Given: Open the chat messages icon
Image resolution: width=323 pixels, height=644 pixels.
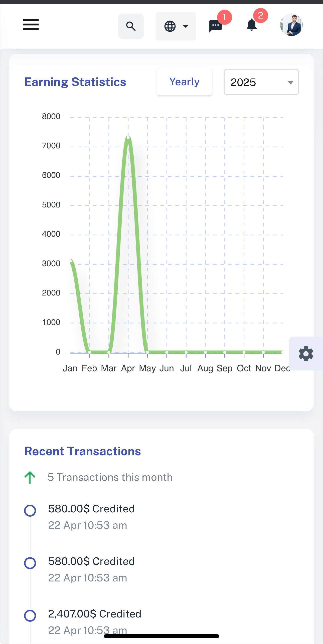Looking at the screenshot, I should [216, 26].
